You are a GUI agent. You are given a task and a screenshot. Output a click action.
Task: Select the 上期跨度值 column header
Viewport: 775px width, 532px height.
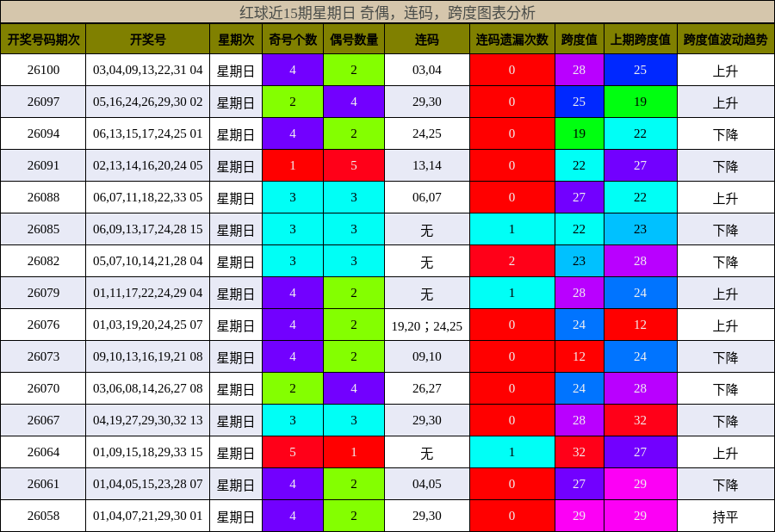coord(641,40)
